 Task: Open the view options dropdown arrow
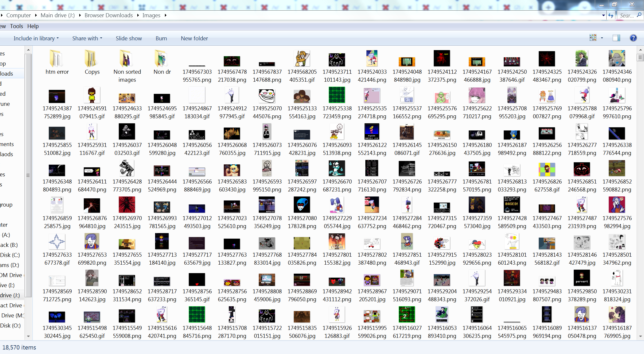(602, 38)
